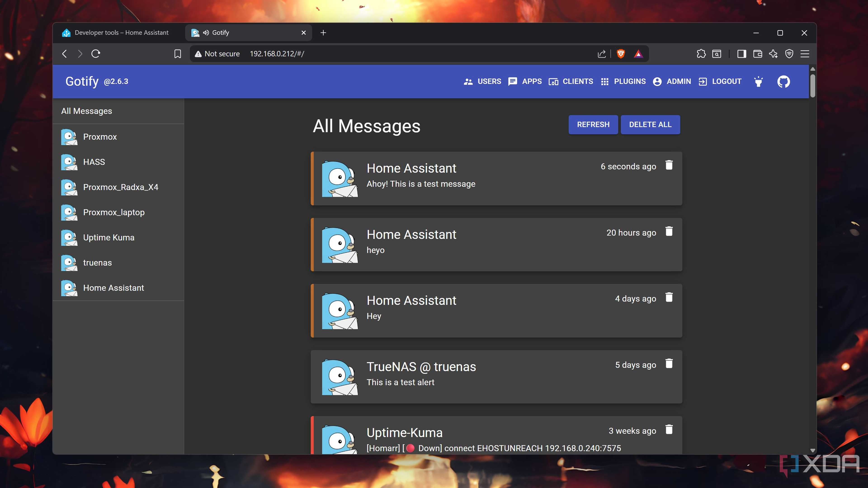Show Uptime Kuma app messages
The height and width of the screenshot is (488, 868).
118,237
